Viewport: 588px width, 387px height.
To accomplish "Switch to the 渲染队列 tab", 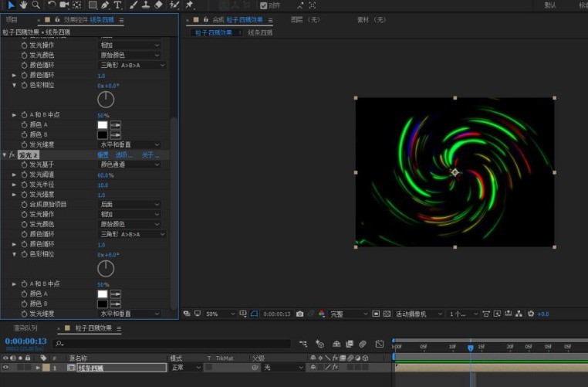I will [25, 328].
